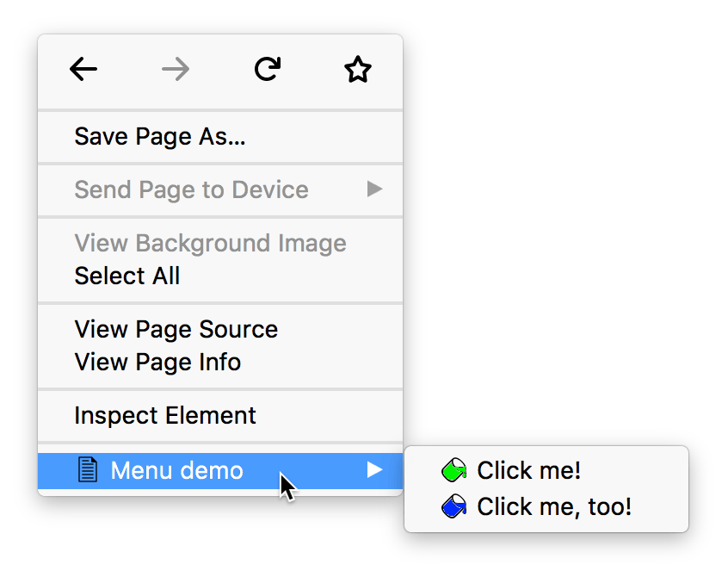Choose View Page Source
This screenshot has width=728, height=577.
[176, 329]
